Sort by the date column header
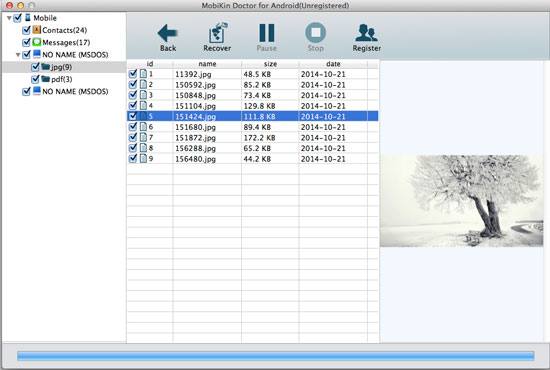Image resolution: width=550 pixels, height=370 pixels. (333, 64)
